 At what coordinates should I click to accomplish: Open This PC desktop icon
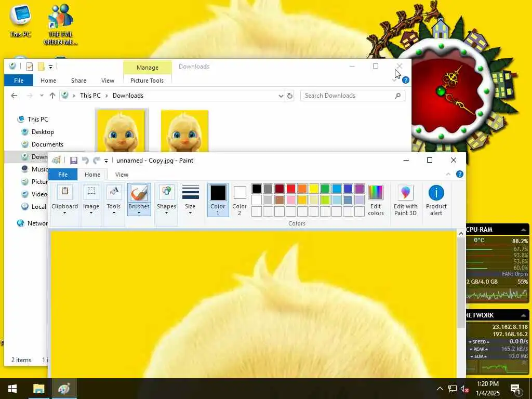(20, 20)
